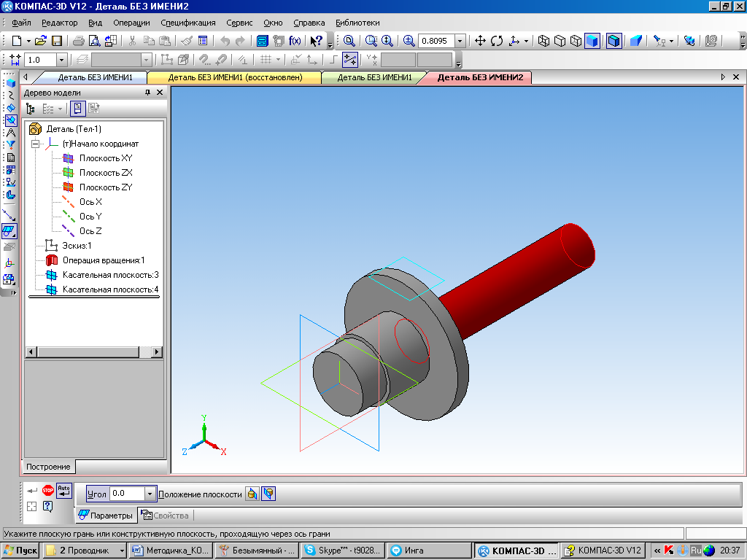
Task: Create a new document with New icon
Action: (17, 41)
